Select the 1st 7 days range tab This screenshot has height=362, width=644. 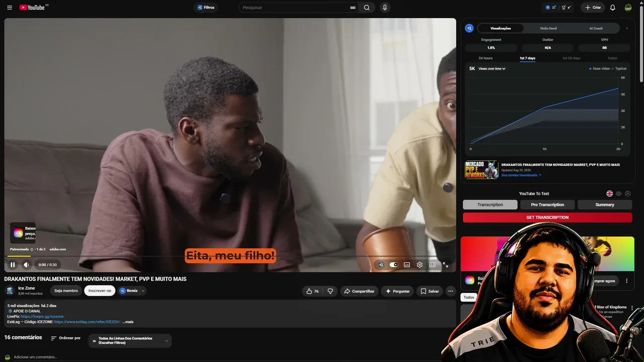(x=527, y=58)
